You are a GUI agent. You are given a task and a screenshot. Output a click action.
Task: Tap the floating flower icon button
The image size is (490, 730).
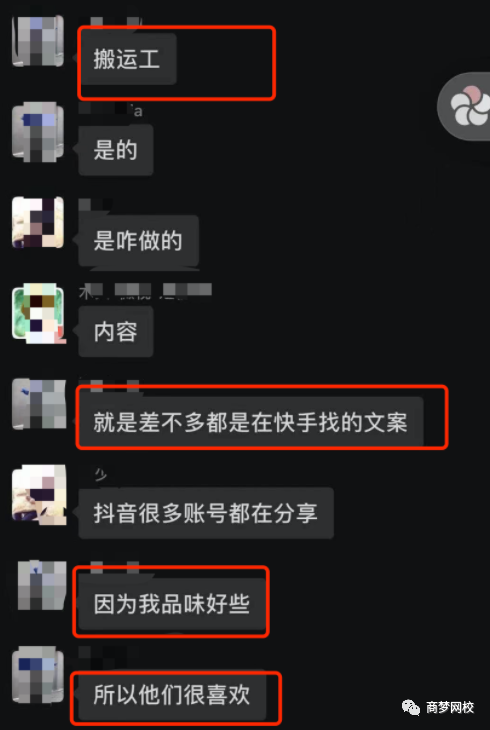click(x=470, y=106)
